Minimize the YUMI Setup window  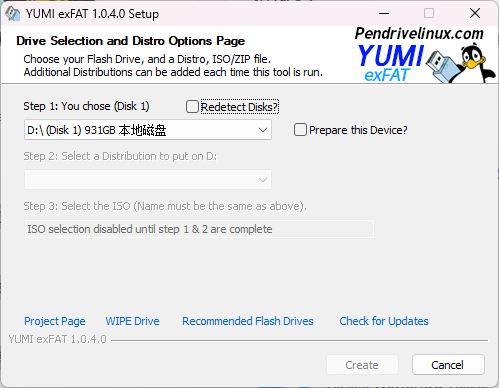tap(384, 13)
